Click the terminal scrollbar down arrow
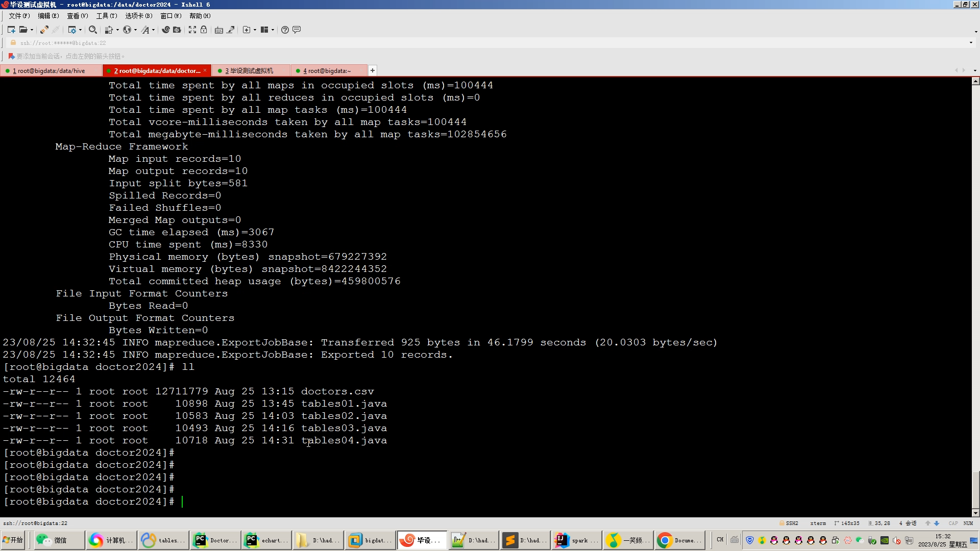The image size is (980, 551). coord(975,513)
